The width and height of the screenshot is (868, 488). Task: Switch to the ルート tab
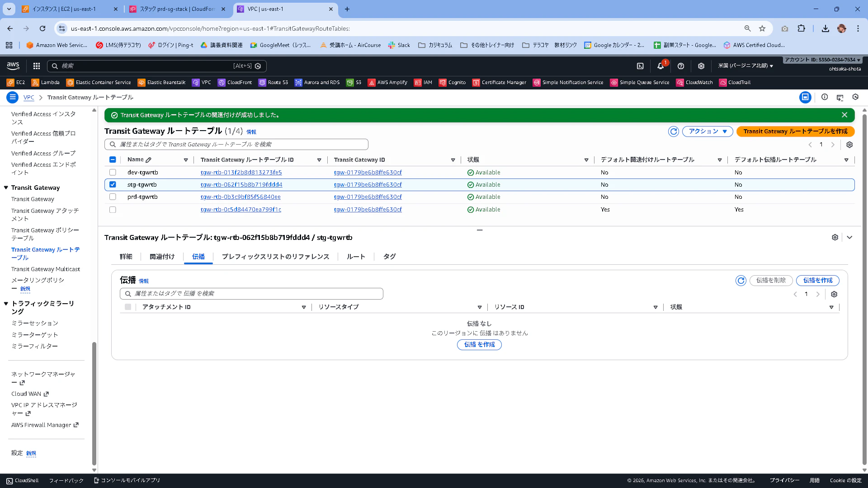(356, 257)
